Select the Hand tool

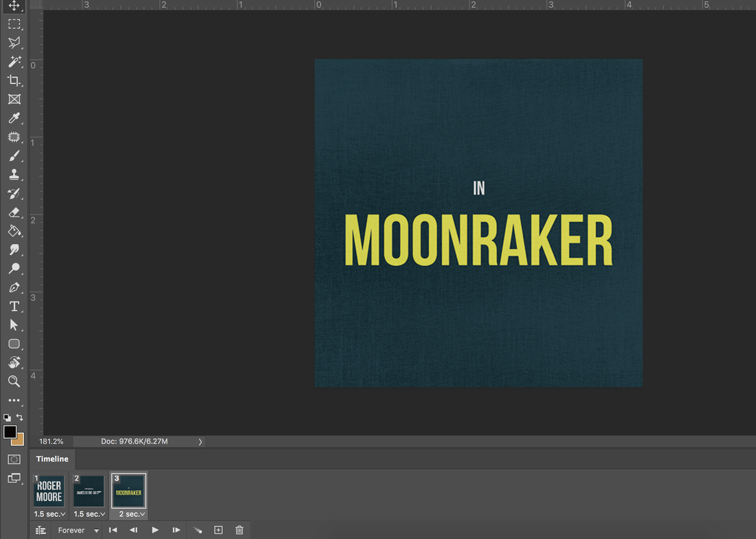14,362
